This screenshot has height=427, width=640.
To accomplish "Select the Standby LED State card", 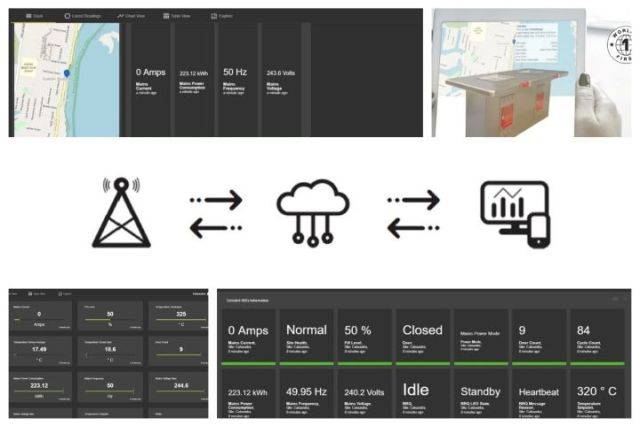I will pos(481,393).
